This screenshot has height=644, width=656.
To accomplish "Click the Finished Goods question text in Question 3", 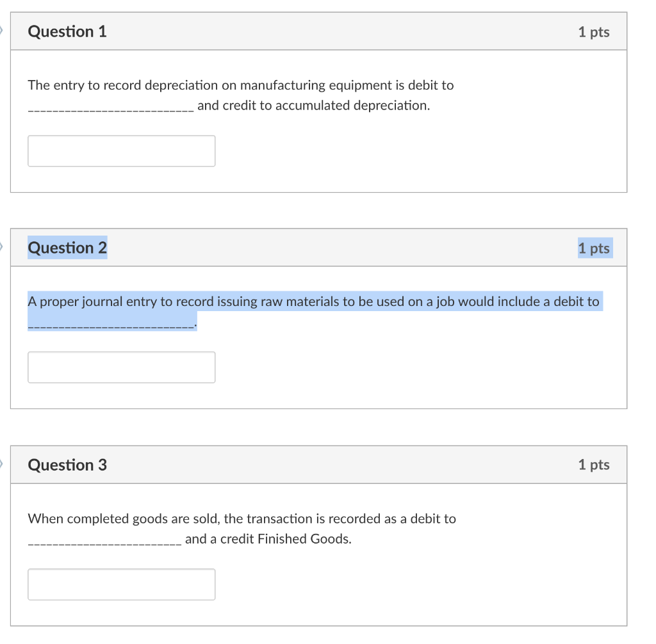I will point(242,519).
